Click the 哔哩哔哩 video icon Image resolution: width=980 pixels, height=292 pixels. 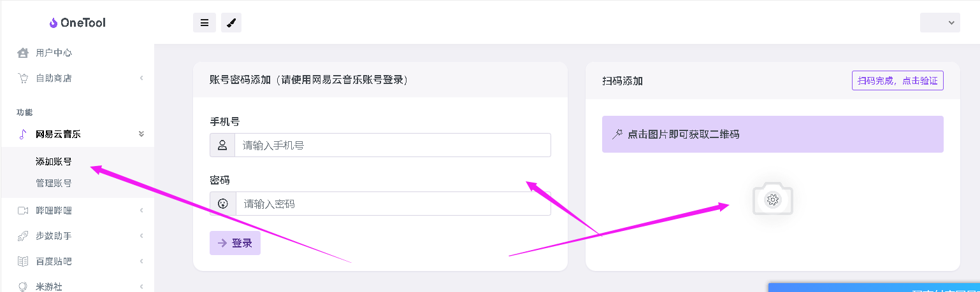(23, 211)
